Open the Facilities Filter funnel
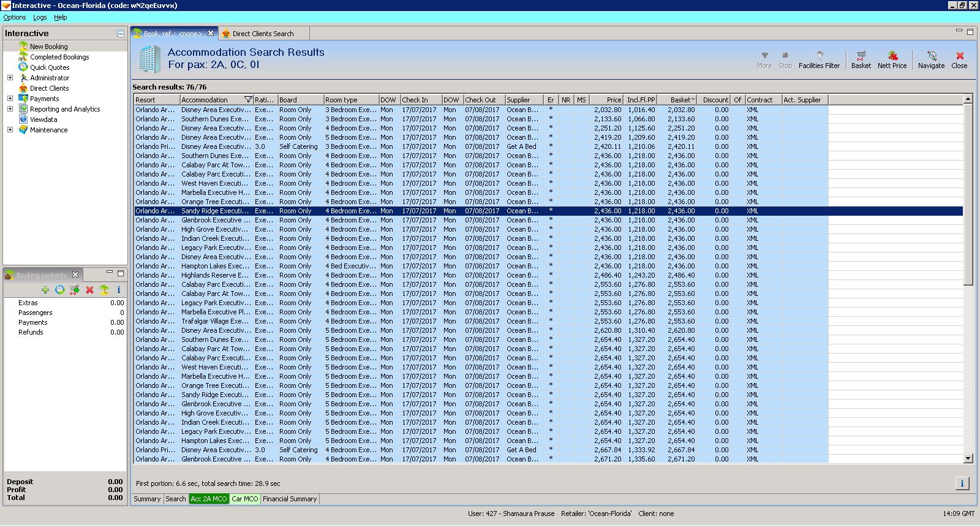This screenshot has height=527, width=980. [x=819, y=59]
